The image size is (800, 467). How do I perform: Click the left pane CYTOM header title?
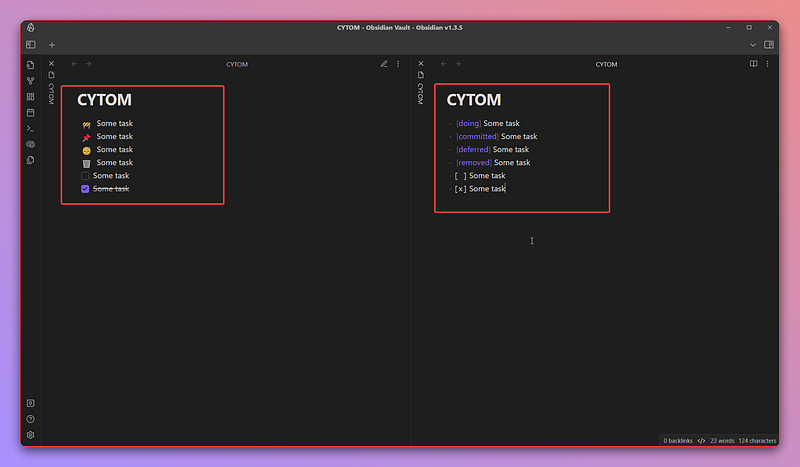pyautogui.click(x=237, y=64)
